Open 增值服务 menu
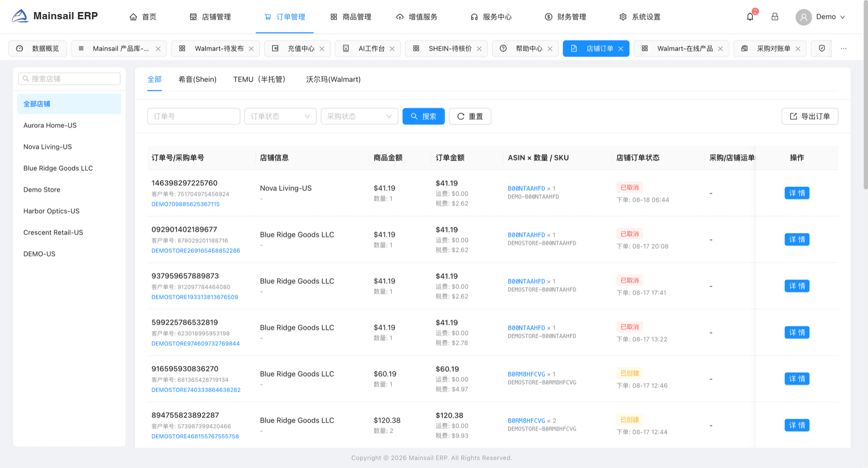Screen dimensions: 868x468 (x=417, y=17)
